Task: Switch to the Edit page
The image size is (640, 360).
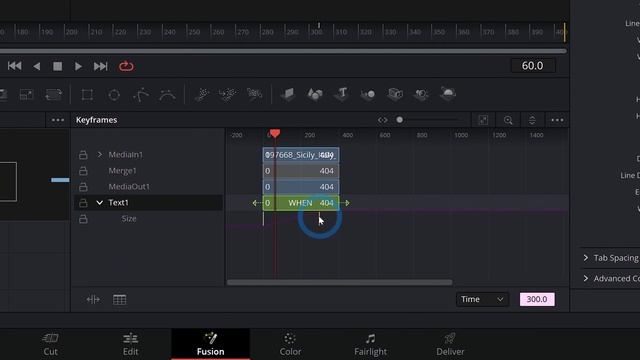Action: coord(131,344)
